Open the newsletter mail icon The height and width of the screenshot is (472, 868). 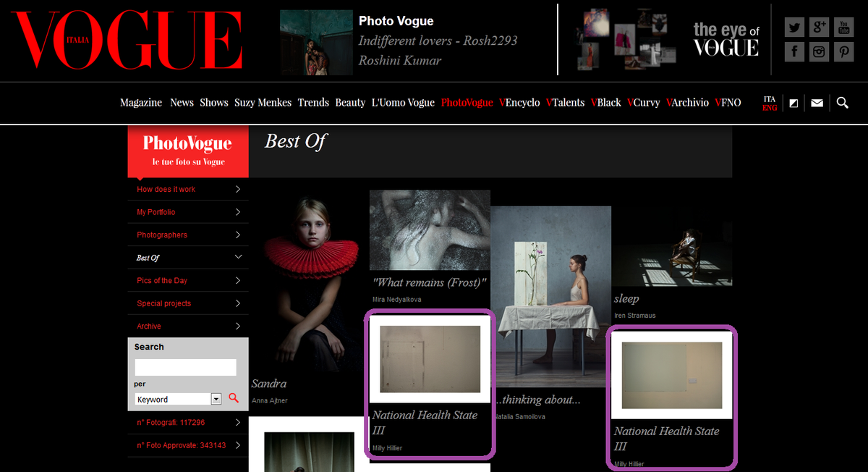coord(817,103)
